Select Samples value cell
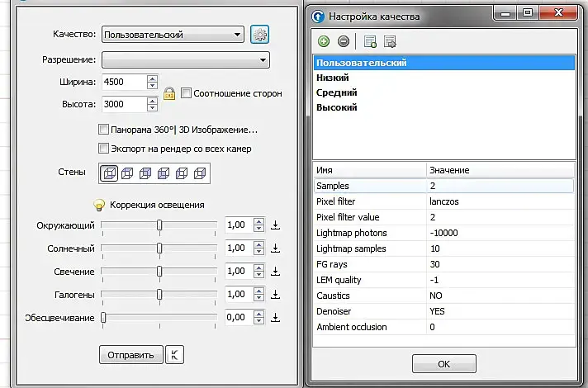588x388 pixels. pos(500,186)
